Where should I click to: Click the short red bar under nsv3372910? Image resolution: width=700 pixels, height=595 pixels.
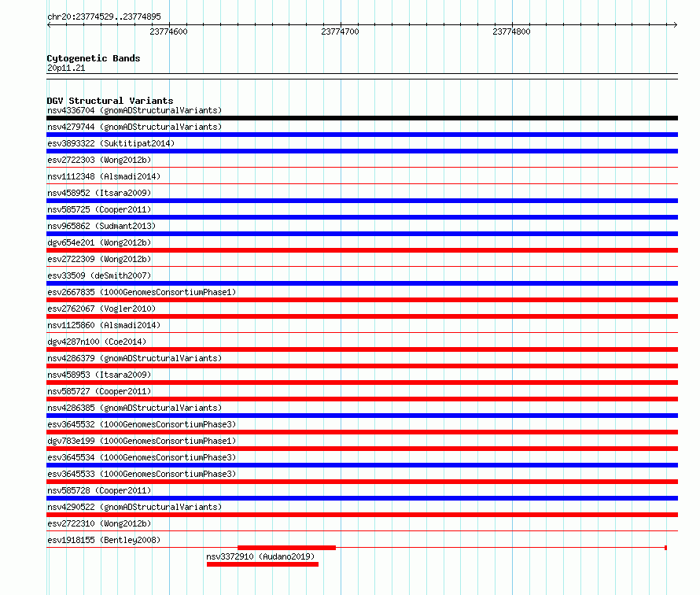tap(263, 564)
